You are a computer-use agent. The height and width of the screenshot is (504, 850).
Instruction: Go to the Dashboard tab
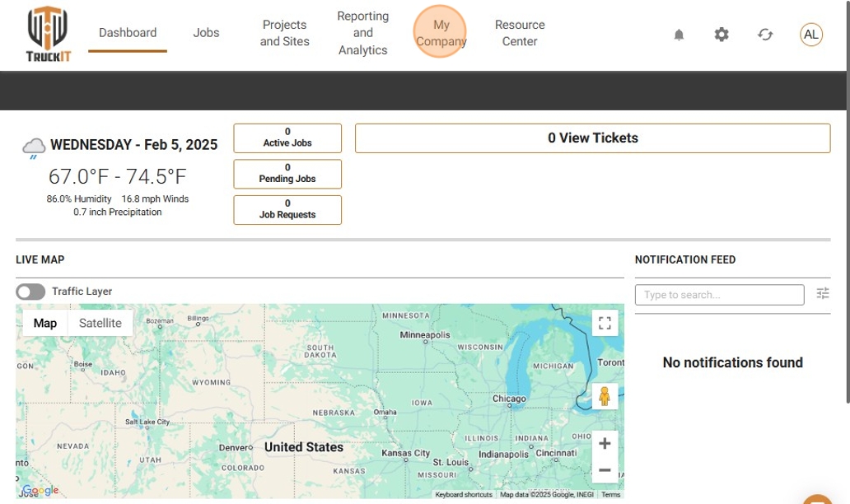coord(128,32)
